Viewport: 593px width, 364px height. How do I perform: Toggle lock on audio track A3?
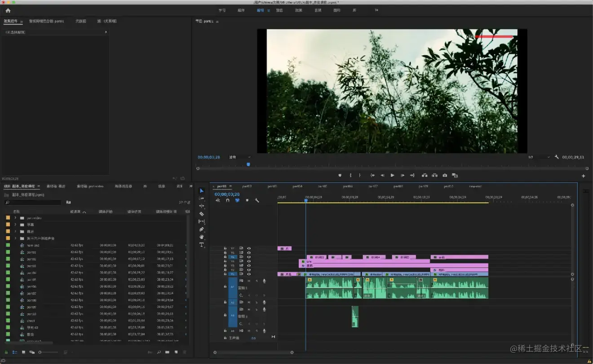[226, 316]
